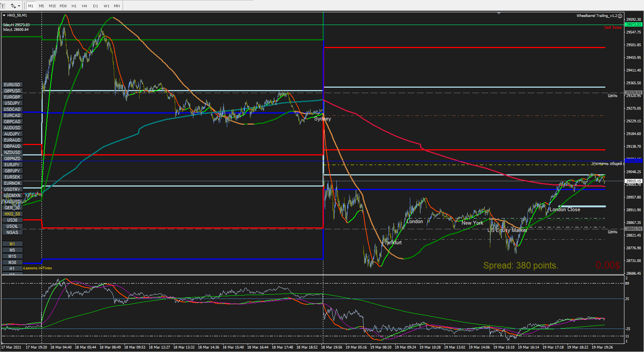Open GBPAUD from the symbol panel

(x=12, y=146)
